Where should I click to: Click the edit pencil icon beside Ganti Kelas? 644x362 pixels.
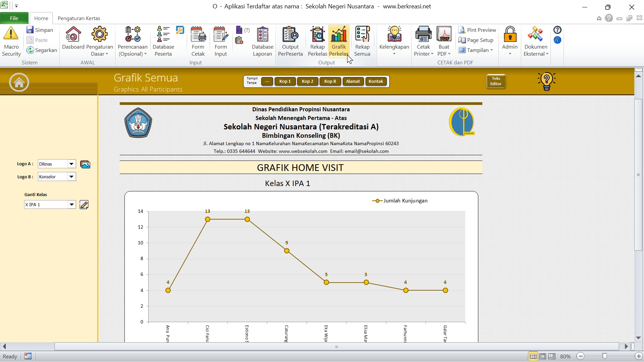click(84, 205)
